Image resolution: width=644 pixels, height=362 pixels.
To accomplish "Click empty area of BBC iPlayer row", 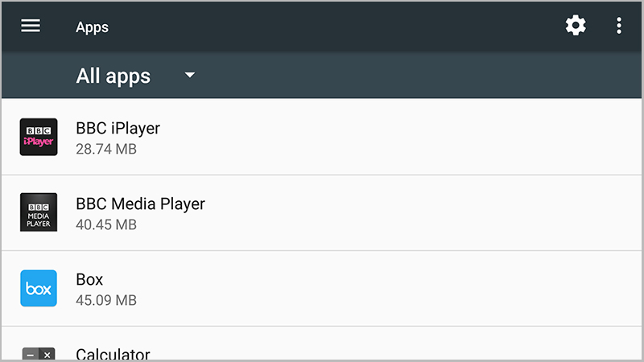I will point(411,137).
